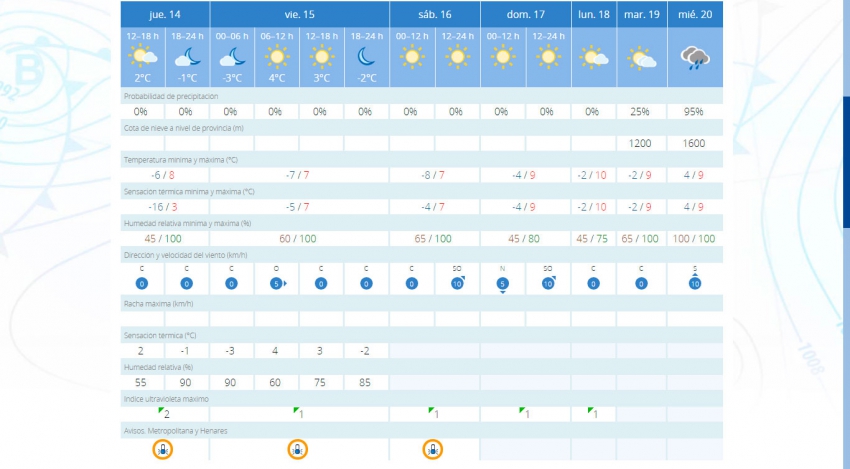850x469 pixels.
Task: Click the 85 relative humidity value
Action: (x=365, y=383)
